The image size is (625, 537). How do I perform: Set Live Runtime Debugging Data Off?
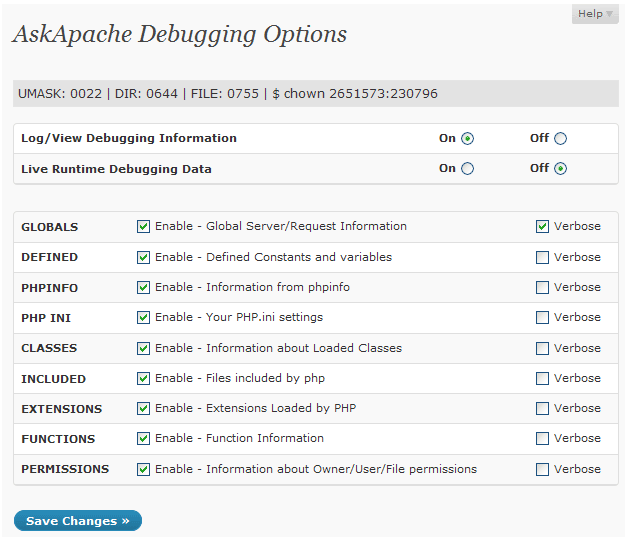point(560,169)
